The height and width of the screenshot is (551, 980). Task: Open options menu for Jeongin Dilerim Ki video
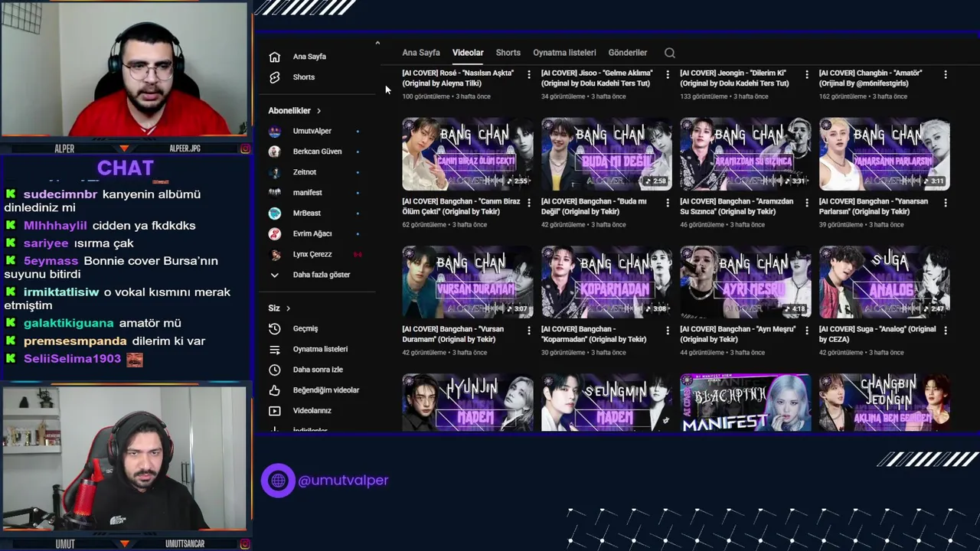point(806,75)
